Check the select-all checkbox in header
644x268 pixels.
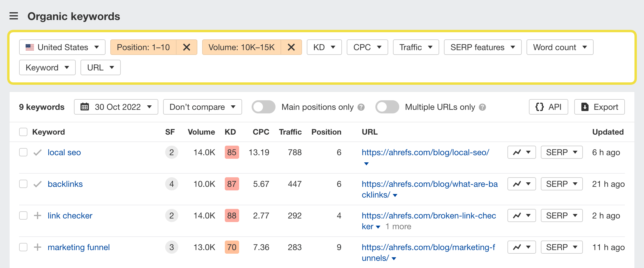click(x=23, y=132)
